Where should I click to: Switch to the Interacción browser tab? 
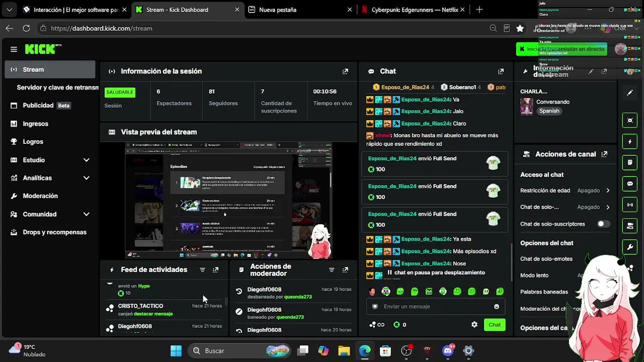[74, 10]
